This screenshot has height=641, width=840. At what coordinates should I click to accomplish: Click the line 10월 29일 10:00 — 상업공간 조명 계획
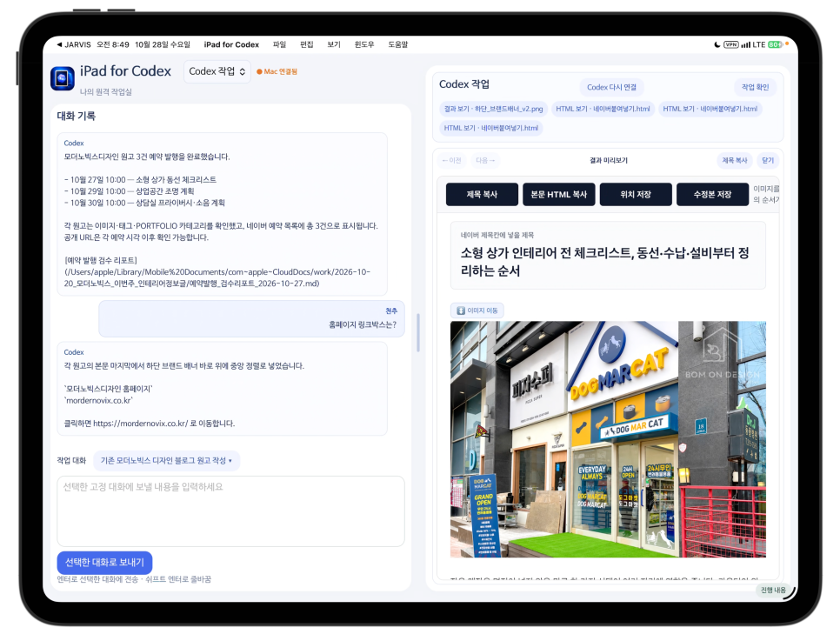click(x=129, y=191)
